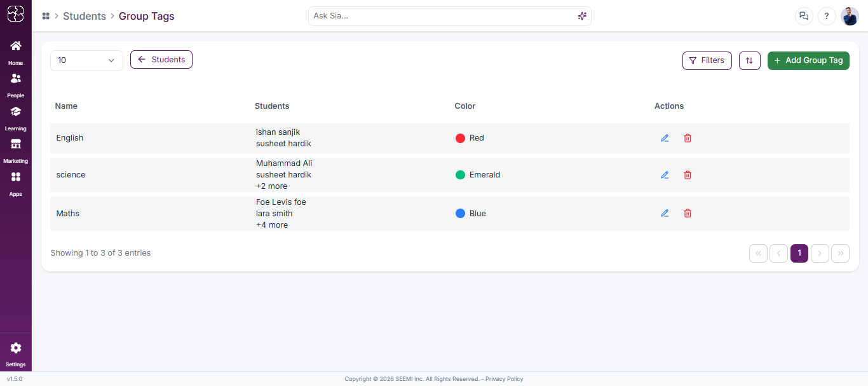Click the Color column header
Screen dimensions: 868x386
[465, 106]
